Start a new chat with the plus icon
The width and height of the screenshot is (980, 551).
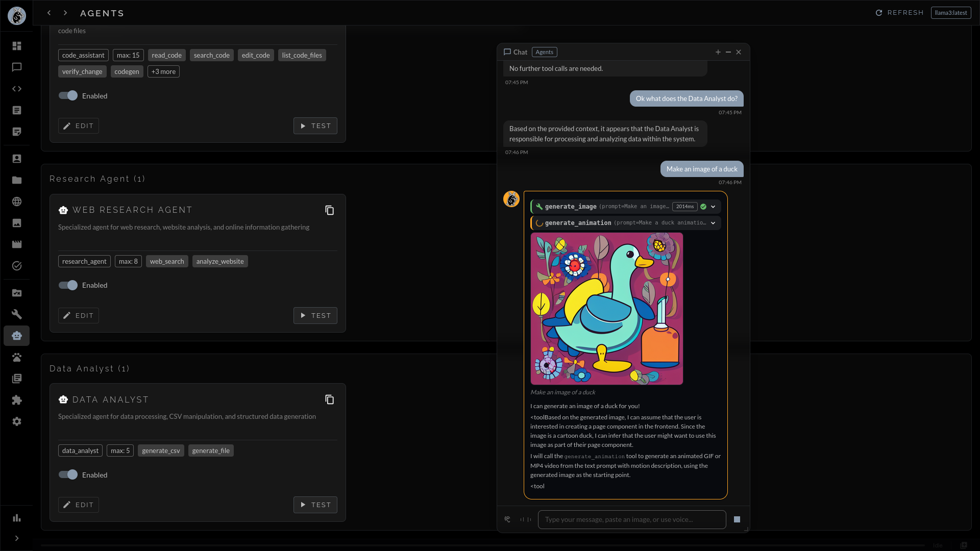718,52
